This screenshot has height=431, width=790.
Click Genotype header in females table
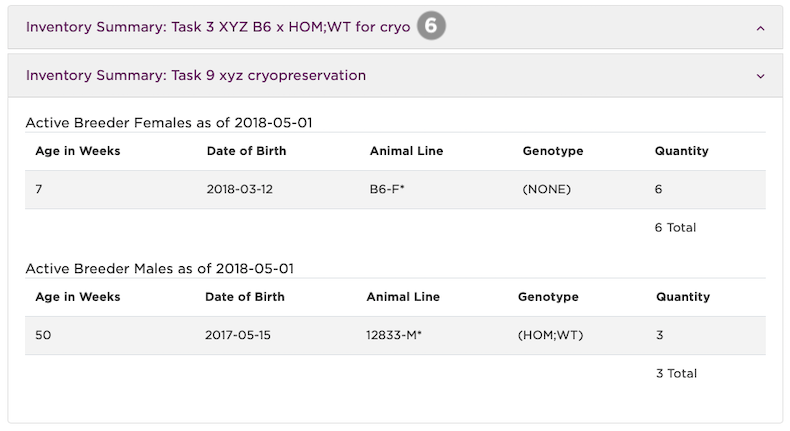552,151
